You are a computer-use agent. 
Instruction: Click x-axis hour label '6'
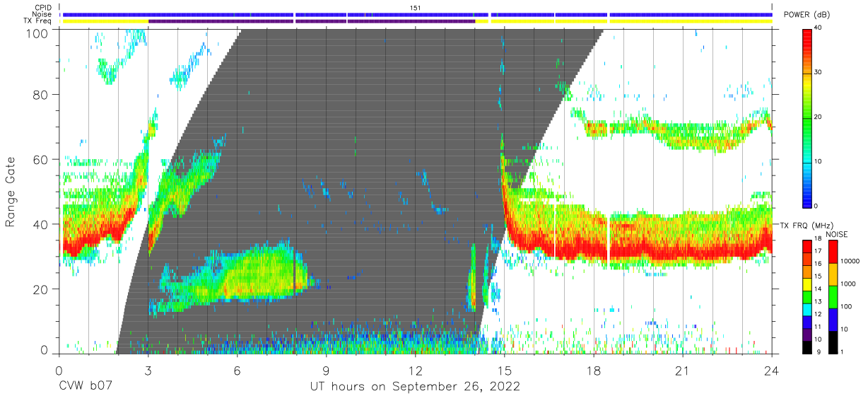coord(237,370)
